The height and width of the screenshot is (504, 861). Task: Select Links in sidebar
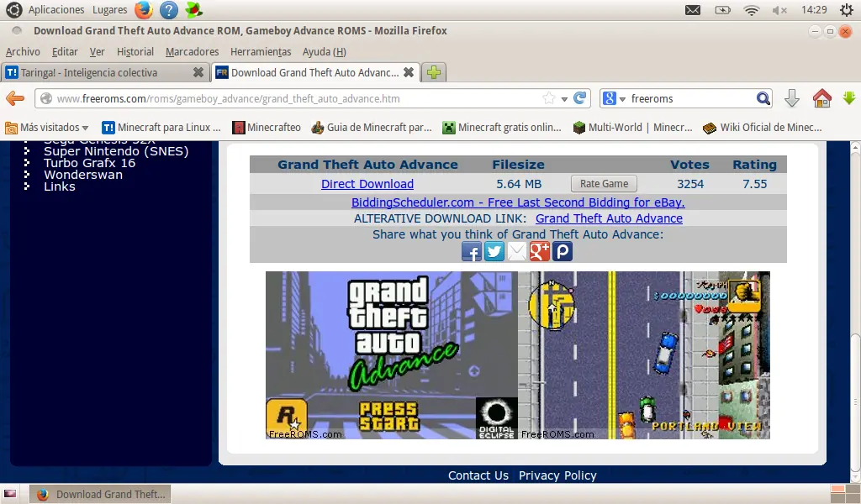coord(60,186)
